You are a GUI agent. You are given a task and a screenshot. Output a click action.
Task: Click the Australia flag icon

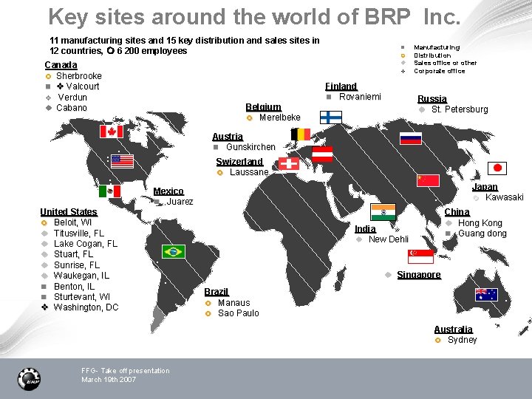486,295
